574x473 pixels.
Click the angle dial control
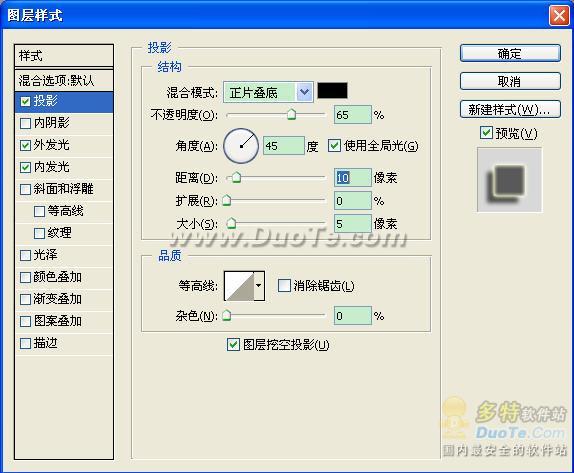pyautogui.click(x=241, y=146)
